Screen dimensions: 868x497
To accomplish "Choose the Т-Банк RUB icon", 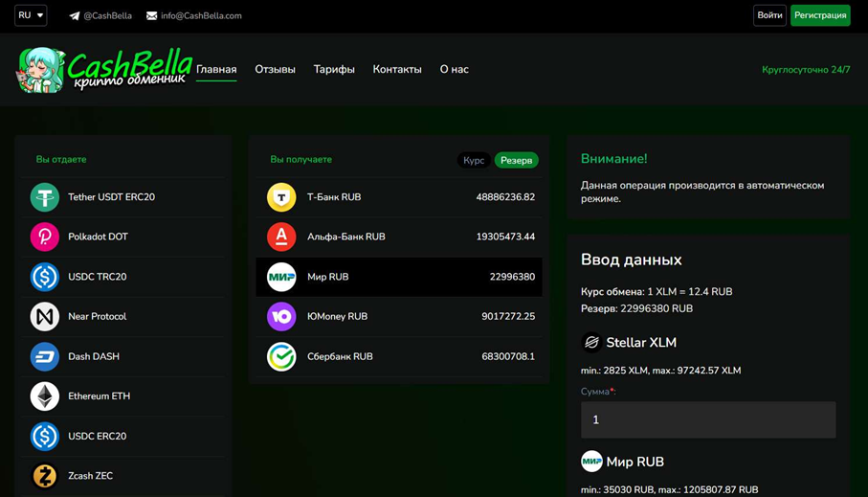I will [281, 197].
